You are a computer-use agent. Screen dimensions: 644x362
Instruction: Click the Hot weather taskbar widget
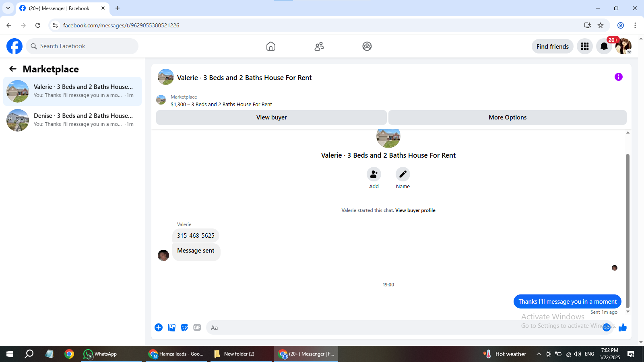(505, 354)
